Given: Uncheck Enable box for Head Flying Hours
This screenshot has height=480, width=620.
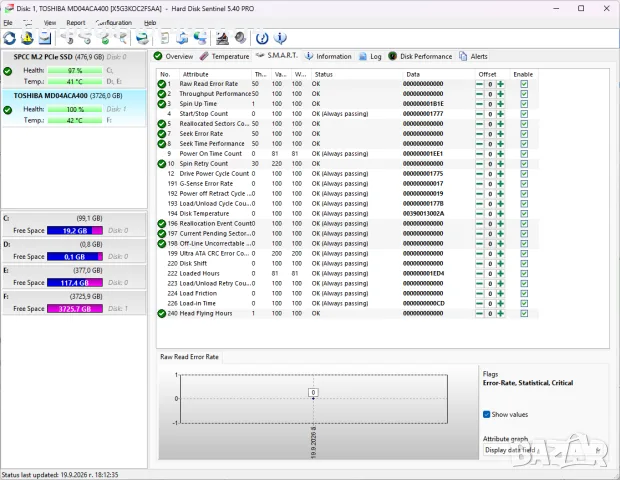Looking at the screenshot, I should pos(524,314).
